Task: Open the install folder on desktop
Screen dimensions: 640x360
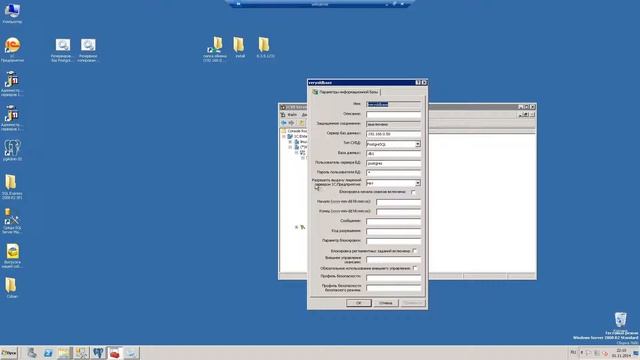Action: click(240, 47)
